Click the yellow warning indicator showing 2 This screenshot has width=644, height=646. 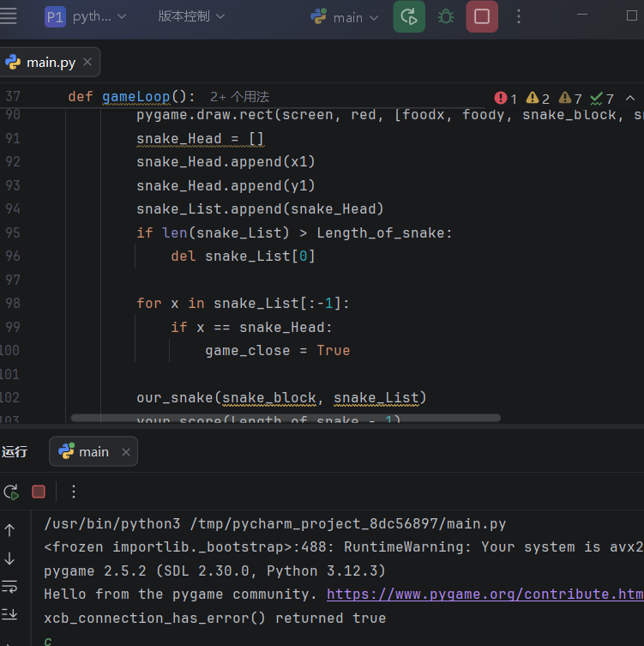pos(538,99)
